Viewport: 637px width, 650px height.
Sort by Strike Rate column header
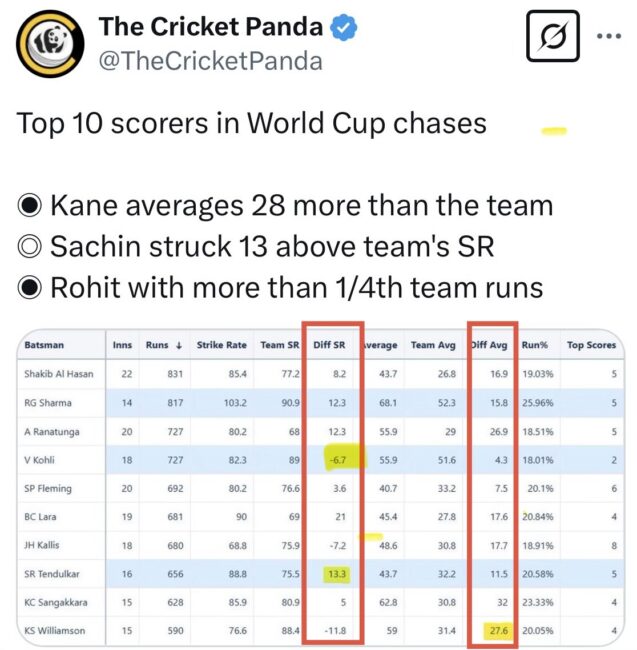[221, 345]
